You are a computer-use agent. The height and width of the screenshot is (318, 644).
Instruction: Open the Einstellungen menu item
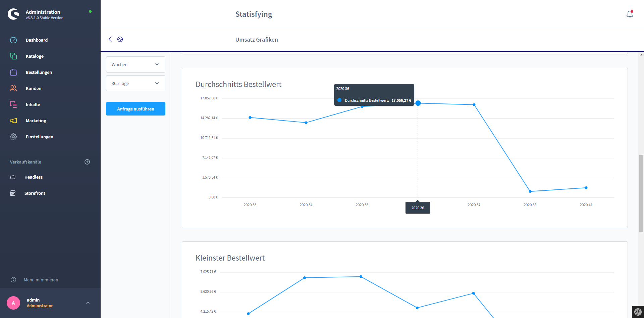coord(40,137)
